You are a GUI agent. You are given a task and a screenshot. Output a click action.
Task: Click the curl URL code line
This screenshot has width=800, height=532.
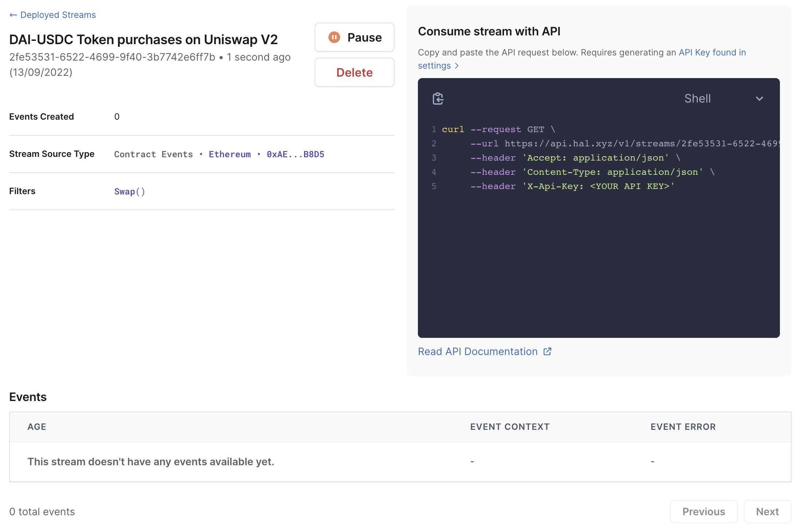(620, 143)
